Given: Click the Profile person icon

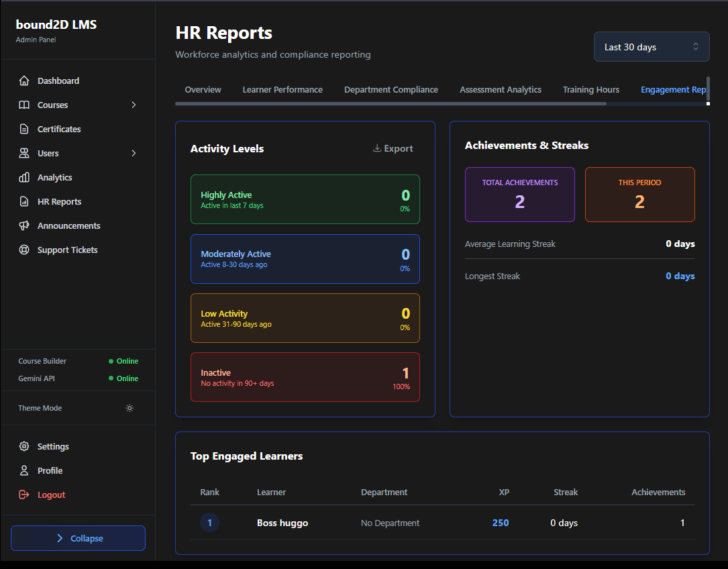Looking at the screenshot, I should [24, 471].
